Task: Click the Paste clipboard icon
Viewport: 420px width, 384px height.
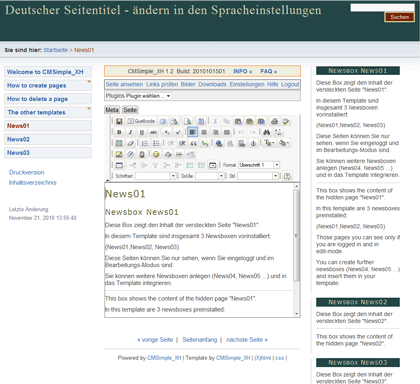Action: pyautogui.click(x=238, y=121)
